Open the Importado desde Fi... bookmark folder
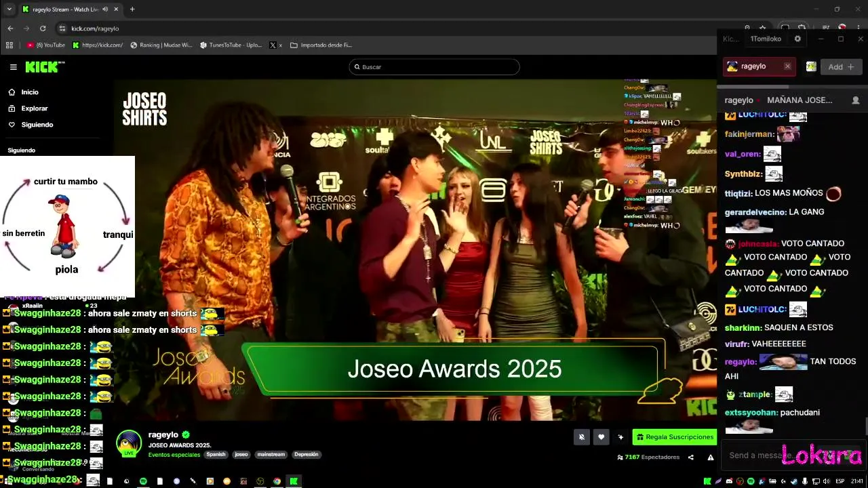Image resolution: width=868 pixels, height=488 pixels. pos(321,45)
